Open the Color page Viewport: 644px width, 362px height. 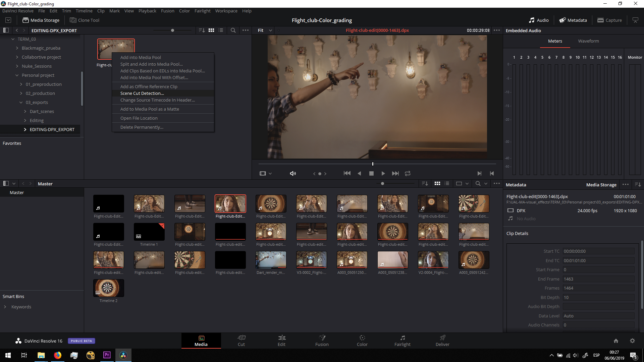[362, 341]
